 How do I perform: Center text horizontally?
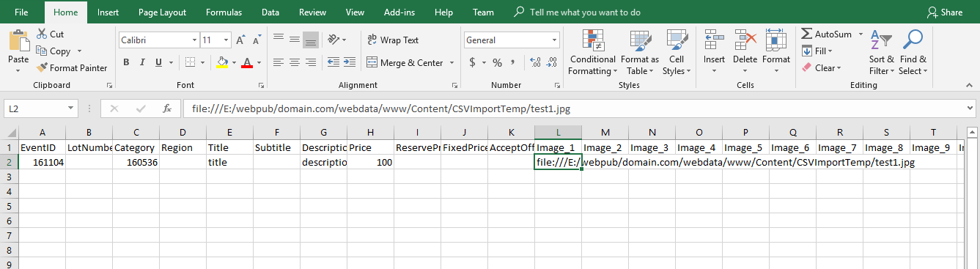pyautogui.click(x=295, y=62)
